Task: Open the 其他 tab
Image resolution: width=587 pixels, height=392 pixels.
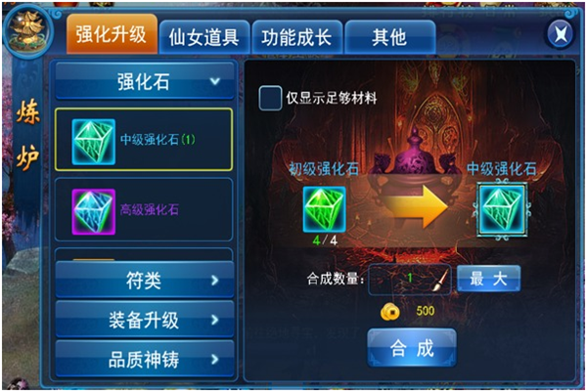Action: click(x=389, y=37)
